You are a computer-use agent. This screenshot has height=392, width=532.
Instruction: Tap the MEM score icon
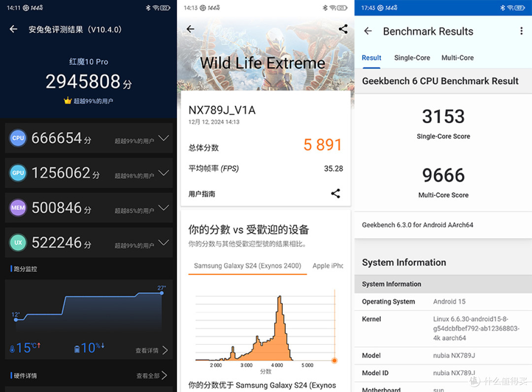[18, 207]
